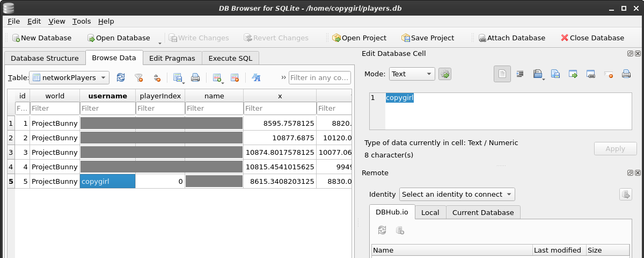Select the Current Database tab in Remote
644x258 pixels.
(483, 212)
